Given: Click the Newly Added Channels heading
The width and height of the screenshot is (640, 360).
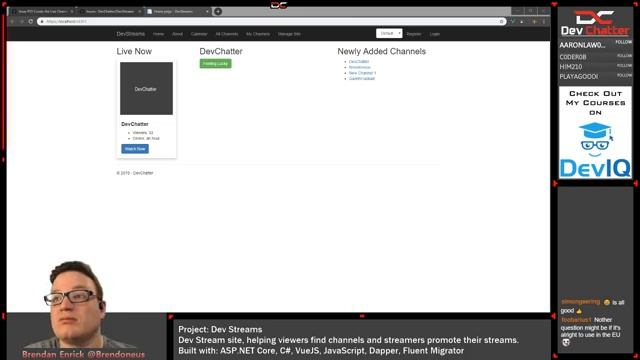Looking at the screenshot, I should (382, 51).
